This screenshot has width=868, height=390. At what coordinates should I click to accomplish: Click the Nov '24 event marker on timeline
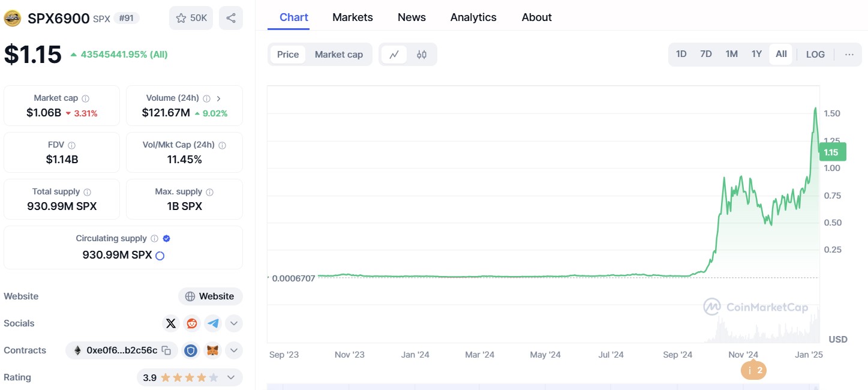[x=753, y=370]
